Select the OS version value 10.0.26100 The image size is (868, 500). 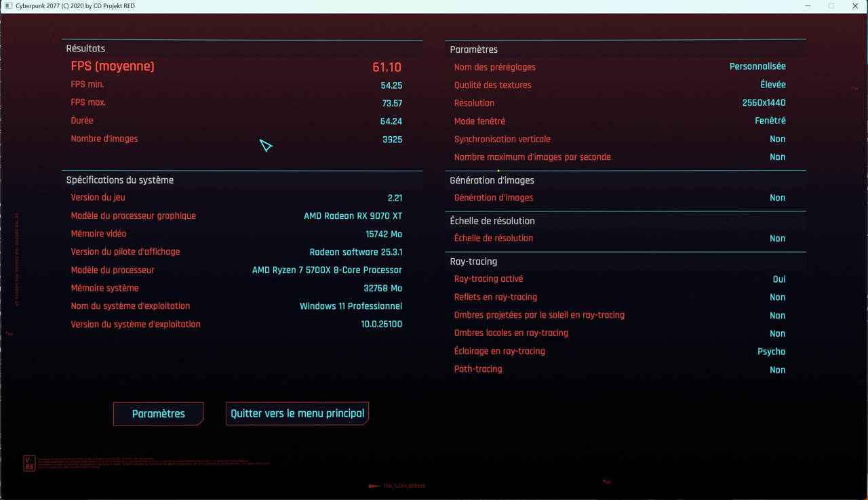[382, 325]
